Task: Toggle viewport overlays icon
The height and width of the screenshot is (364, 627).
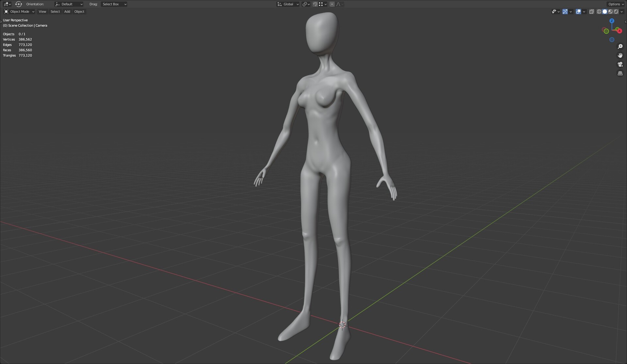Action: (578, 12)
